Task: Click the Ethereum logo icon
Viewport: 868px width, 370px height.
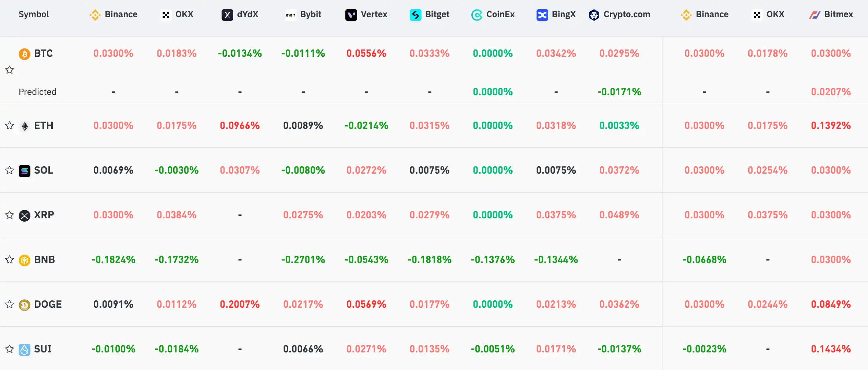Action: click(x=25, y=126)
